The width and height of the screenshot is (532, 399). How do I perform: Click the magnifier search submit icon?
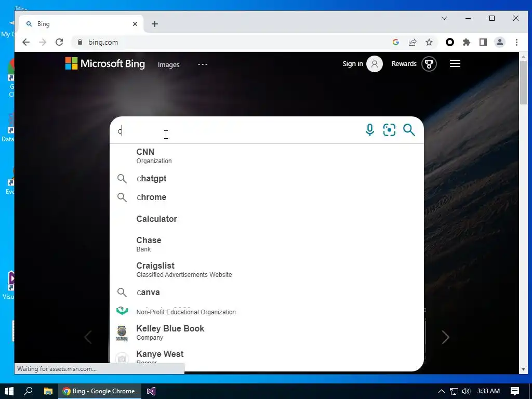click(x=409, y=130)
